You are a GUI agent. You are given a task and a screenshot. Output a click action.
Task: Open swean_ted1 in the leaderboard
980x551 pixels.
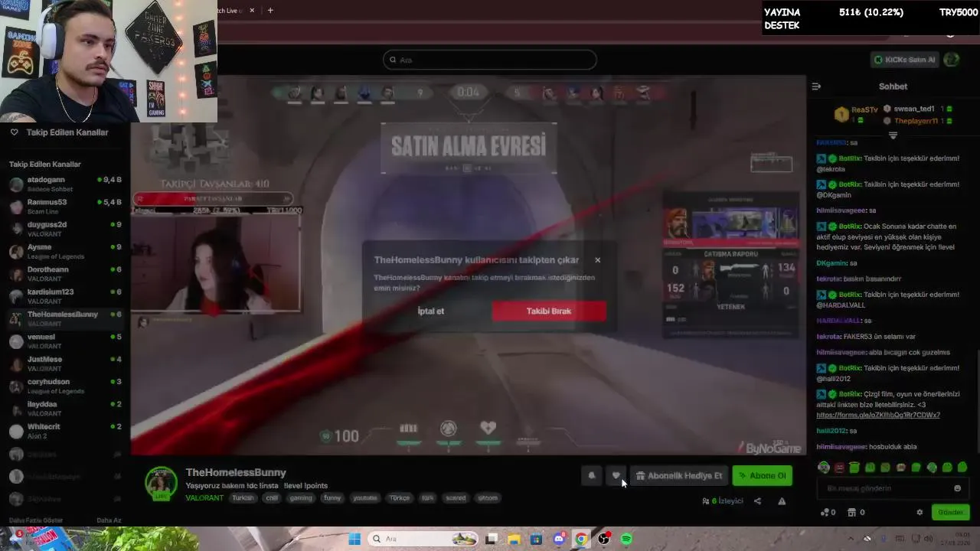pos(917,109)
